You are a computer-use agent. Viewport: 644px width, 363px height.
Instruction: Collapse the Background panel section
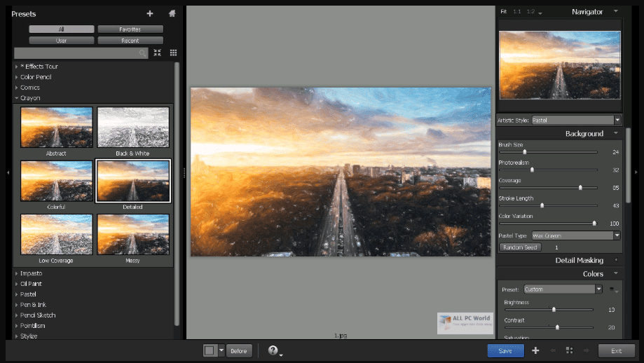616,133
